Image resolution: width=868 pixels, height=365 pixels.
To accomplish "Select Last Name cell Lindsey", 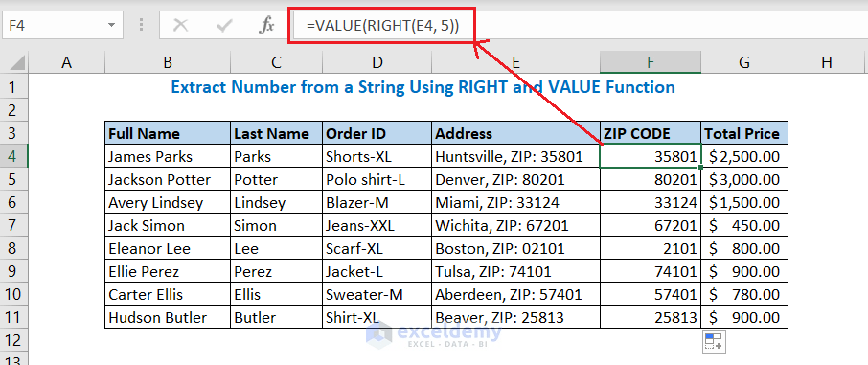I will pyautogui.click(x=276, y=202).
